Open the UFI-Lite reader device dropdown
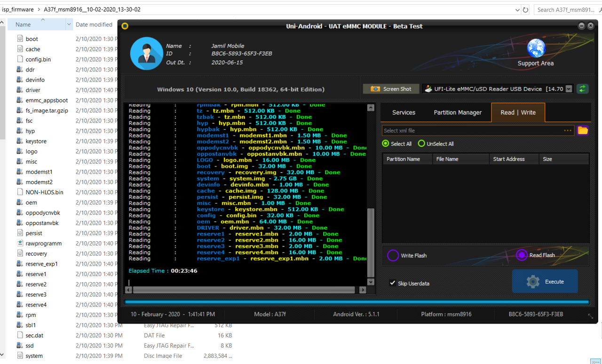Screen dimensions: 602x364 click(569, 89)
